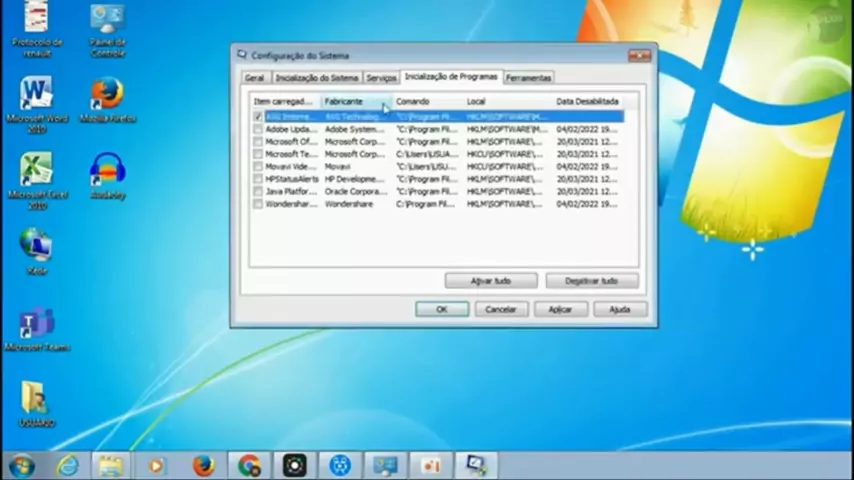854x480 pixels.
Task: Uncheck the AVG Internet startup item
Action: 258,117
